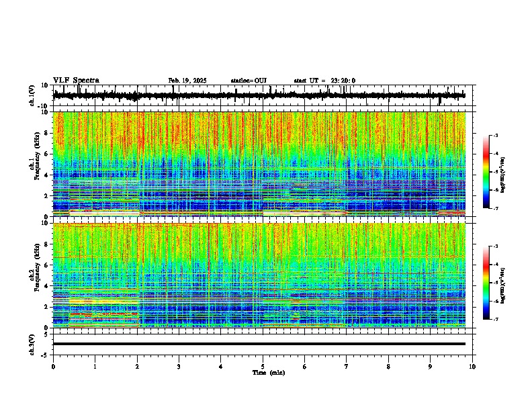Click the ch.2 spectrogram color bar

pos(486,283)
